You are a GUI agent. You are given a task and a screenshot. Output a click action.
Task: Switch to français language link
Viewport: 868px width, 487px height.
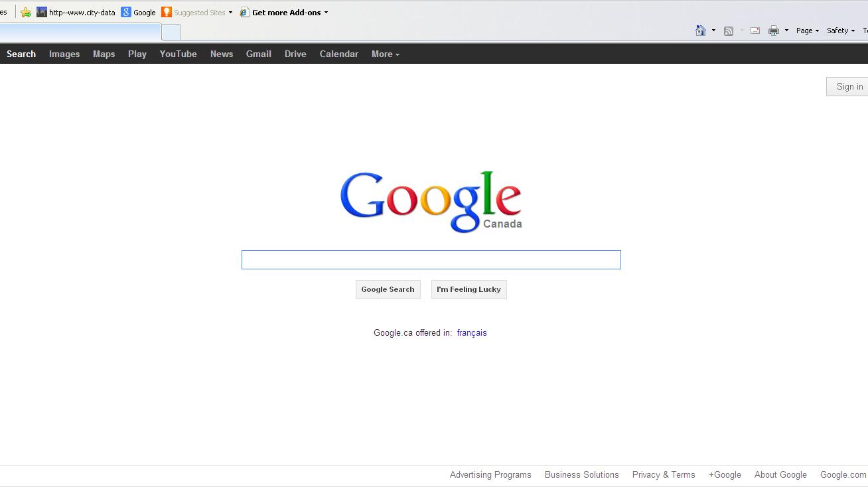[472, 333]
